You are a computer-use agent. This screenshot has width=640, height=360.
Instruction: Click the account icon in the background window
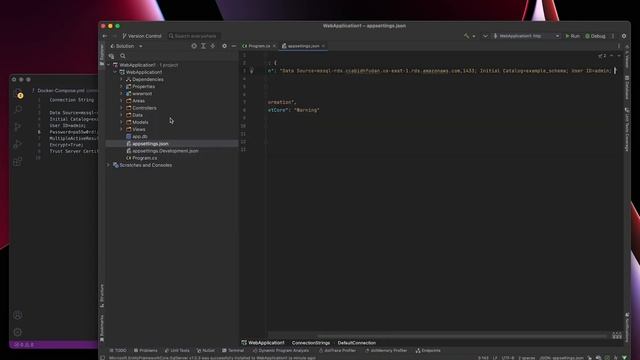[18, 315]
